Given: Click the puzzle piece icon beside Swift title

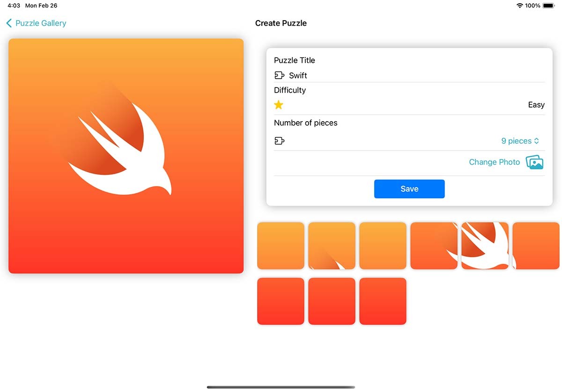Looking at the screenshot, I should coord(279,75).
